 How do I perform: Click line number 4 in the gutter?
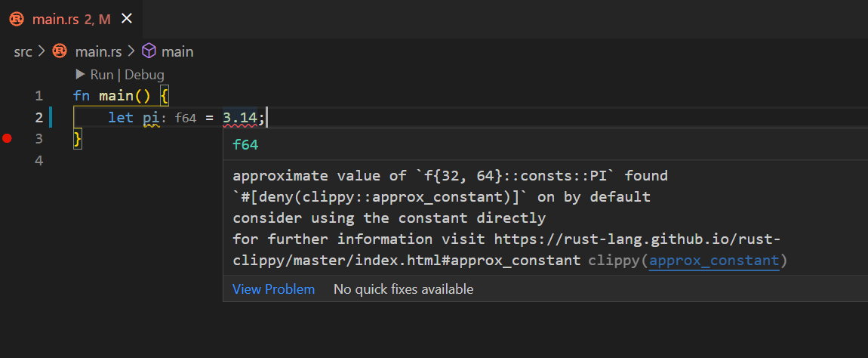(x=39, y=161)
